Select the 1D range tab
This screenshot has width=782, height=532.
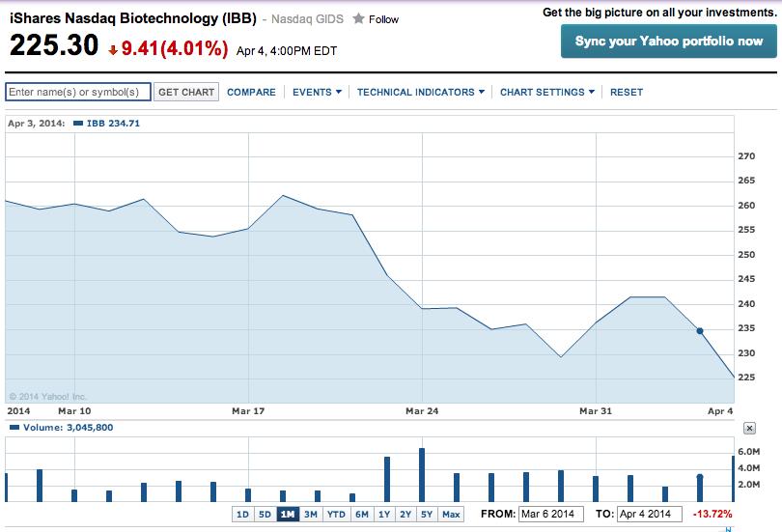coord(243,514)
